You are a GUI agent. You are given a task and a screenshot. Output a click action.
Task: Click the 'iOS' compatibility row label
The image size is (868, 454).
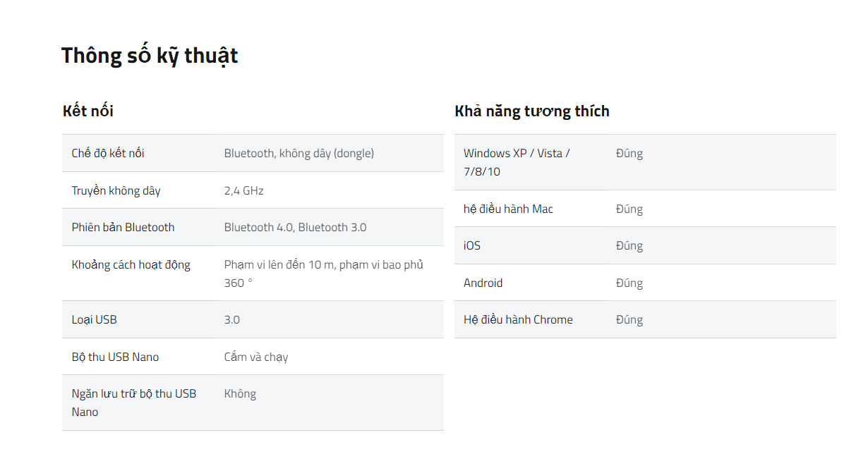pos(472,245)
